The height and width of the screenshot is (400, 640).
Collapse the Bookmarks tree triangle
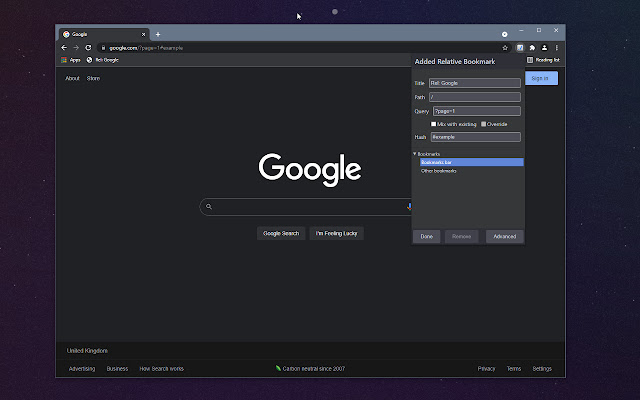[x=415, y=154]
